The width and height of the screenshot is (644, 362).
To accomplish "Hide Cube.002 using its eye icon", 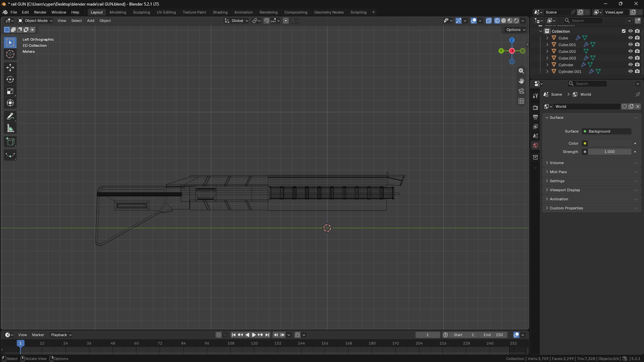I will (630, 51).
